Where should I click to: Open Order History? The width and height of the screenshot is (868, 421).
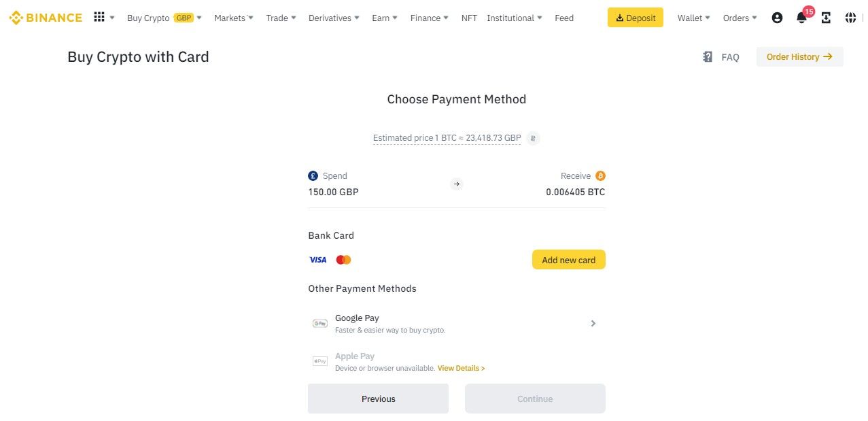[799, 57]
